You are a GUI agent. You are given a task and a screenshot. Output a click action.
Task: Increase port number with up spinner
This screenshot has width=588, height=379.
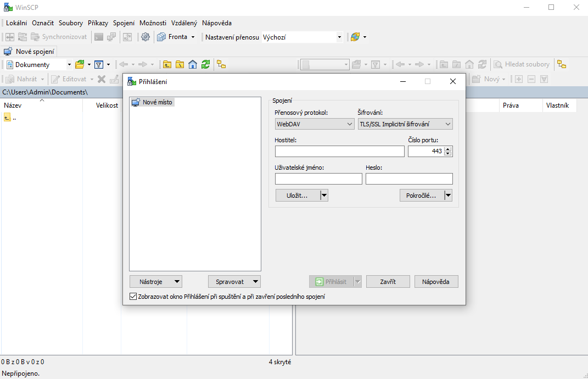448,149
